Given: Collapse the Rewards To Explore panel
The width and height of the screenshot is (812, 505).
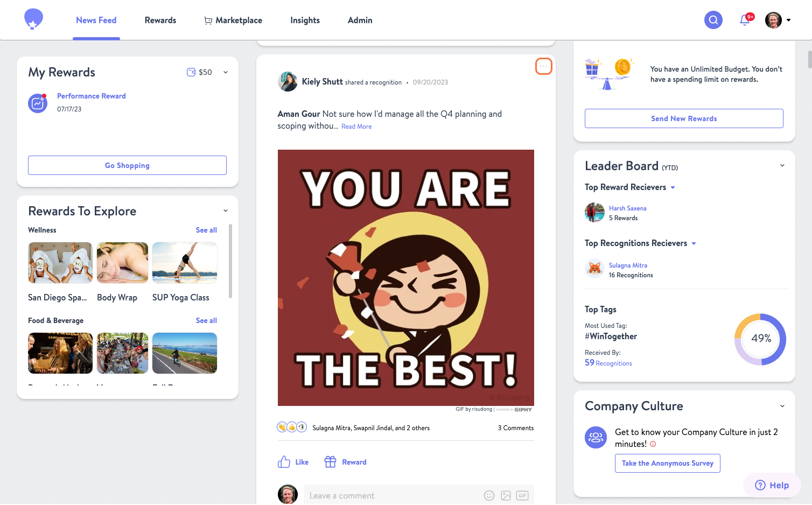Looking at the screenshot, I should click(x=226, y=211).
